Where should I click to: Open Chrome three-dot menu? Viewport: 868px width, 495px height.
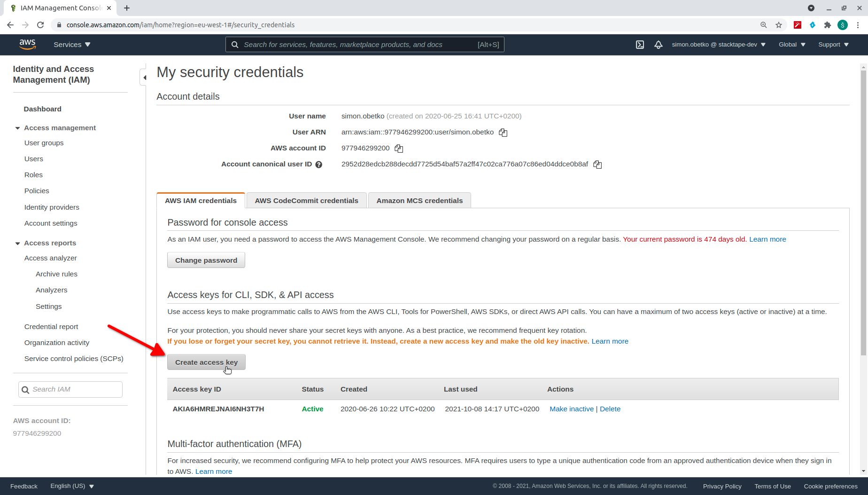pyautogui.click(x=858, y=25)
